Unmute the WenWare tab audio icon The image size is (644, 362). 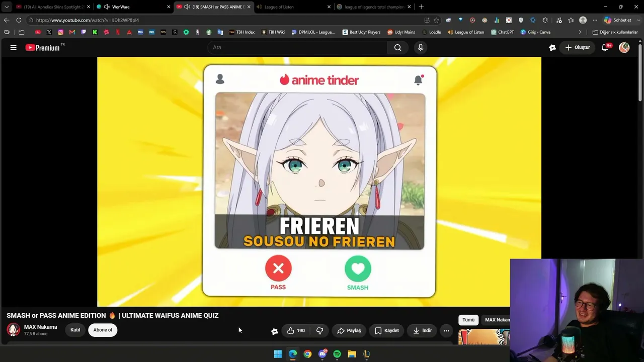click(x=107, y=7)
